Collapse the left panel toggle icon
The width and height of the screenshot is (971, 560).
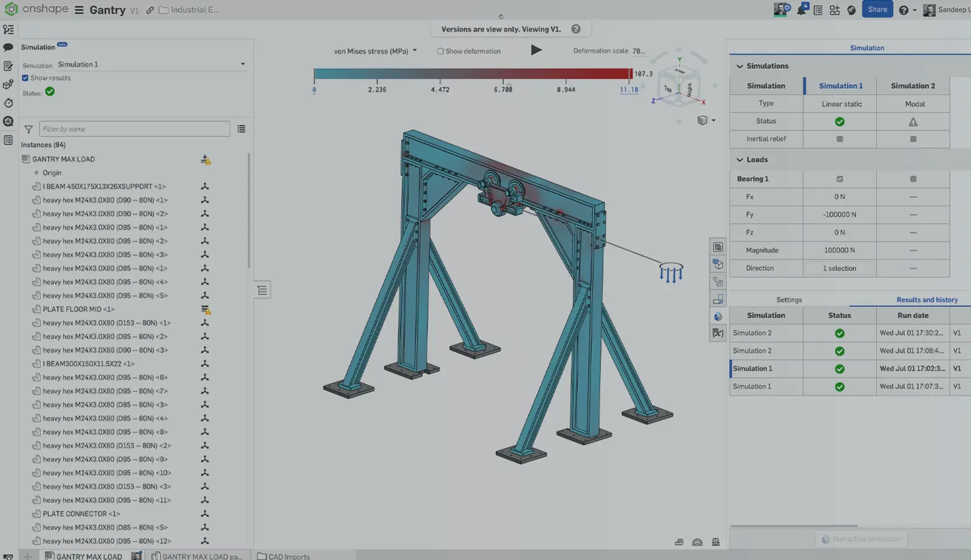[x=262, y=290]
